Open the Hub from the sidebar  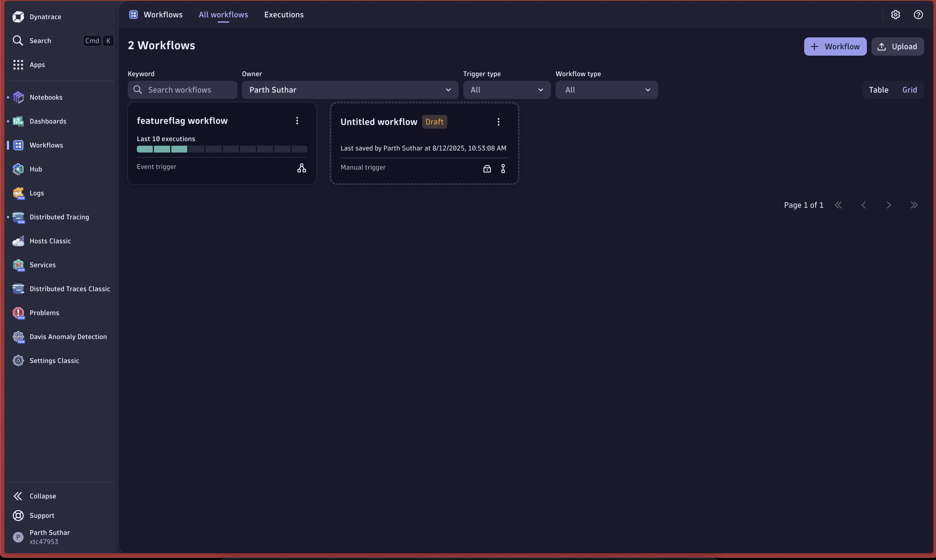coord(18,169)
